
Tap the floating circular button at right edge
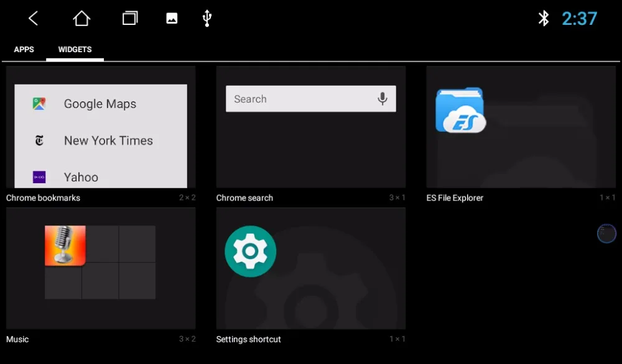(x=606, y=234)
